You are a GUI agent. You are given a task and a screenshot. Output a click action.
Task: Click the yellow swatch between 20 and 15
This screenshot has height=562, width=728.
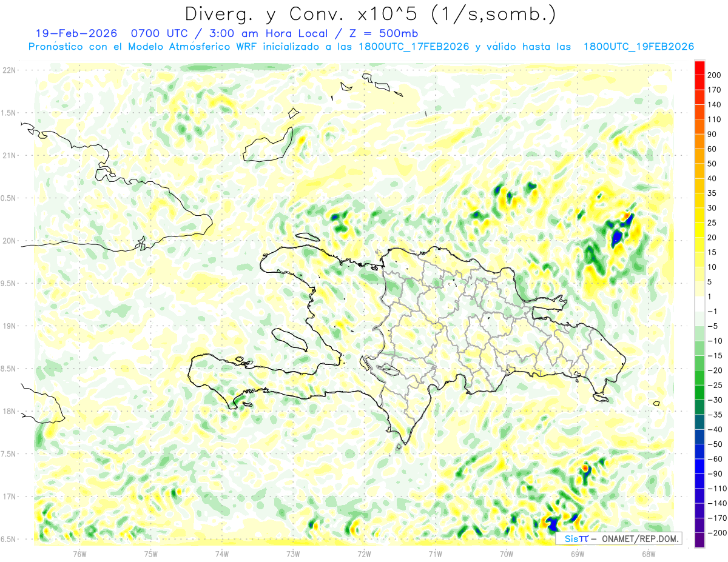click(699, 244)
